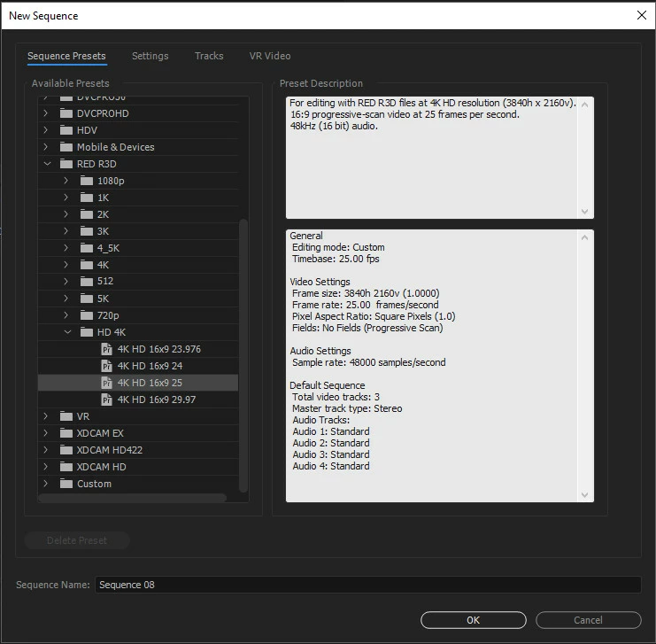Click the Mobile & Devices folder icon
The image size is (656, 644).
coord(66,147)
